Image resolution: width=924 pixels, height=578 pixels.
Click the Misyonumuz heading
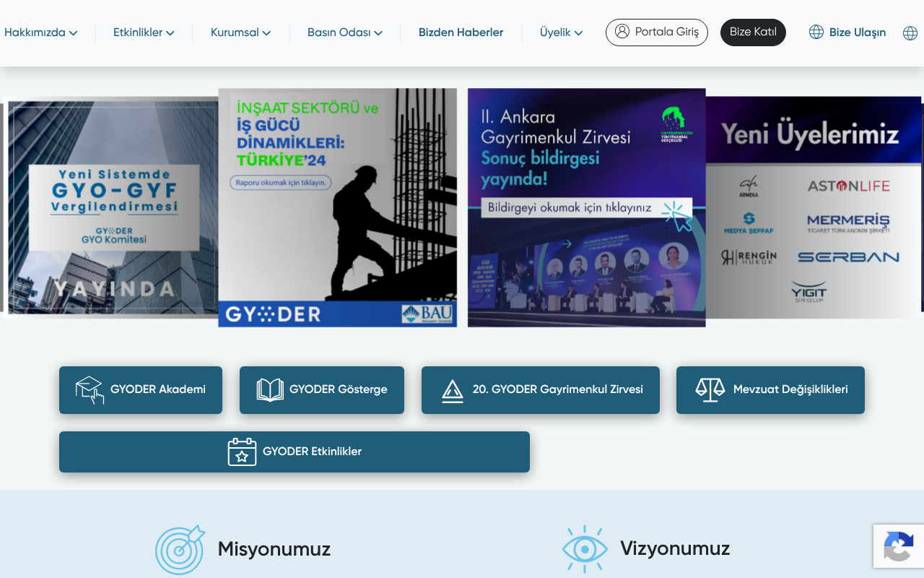pos(274,549)
